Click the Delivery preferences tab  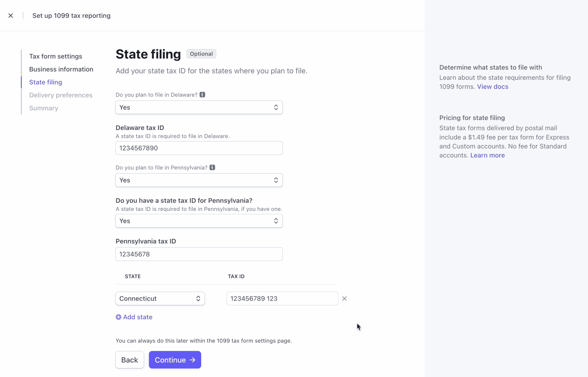click(x=60, y=95)
